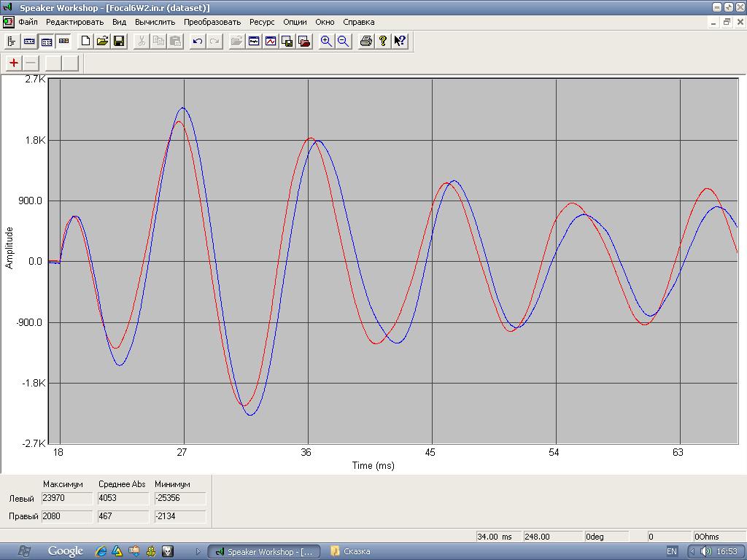Zoom in using the magnifier plus icon
Viewport: 747px width, 560px height.
(x=326, y=41)
